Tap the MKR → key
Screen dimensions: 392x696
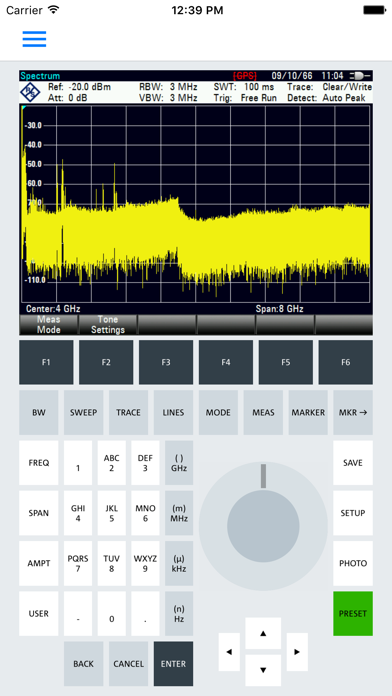coord(353,412)
